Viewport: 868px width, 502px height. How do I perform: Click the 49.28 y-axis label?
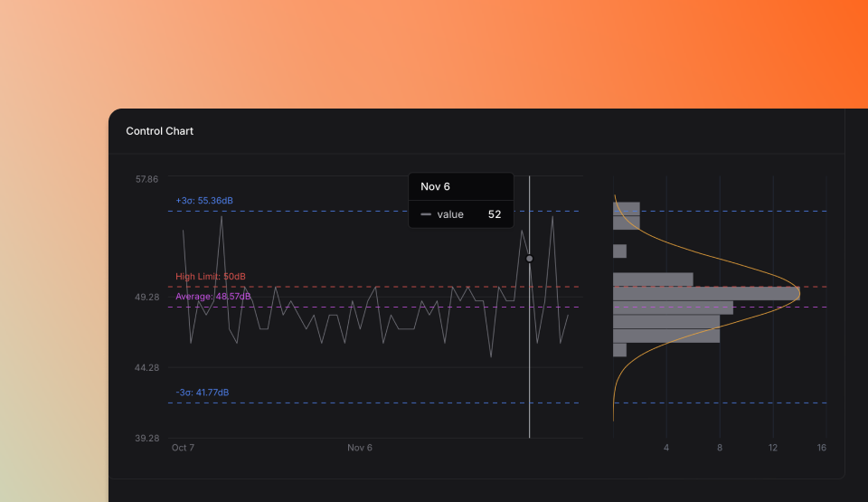[x=146, y=297]
